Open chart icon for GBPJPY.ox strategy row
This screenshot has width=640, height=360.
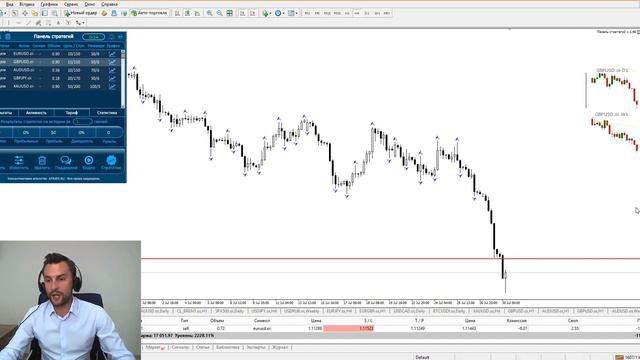coord(112,78)
